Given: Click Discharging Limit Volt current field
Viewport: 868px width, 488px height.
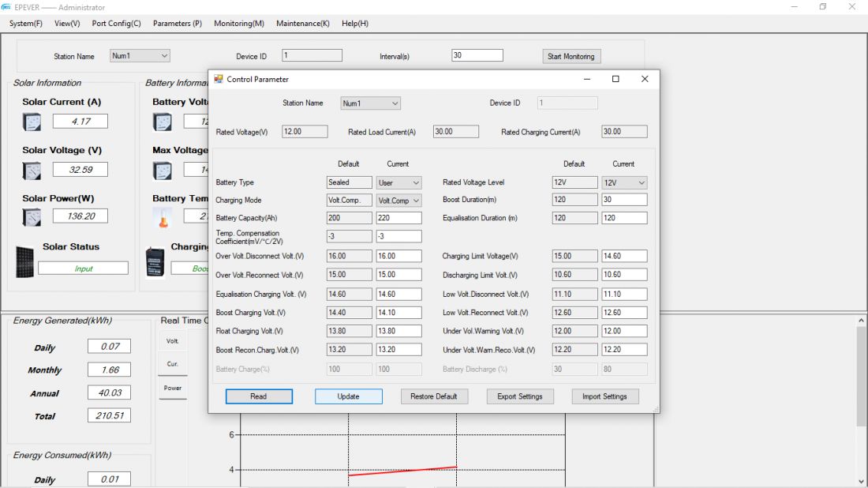Looking at the screenshot, I should click(624, 275).
